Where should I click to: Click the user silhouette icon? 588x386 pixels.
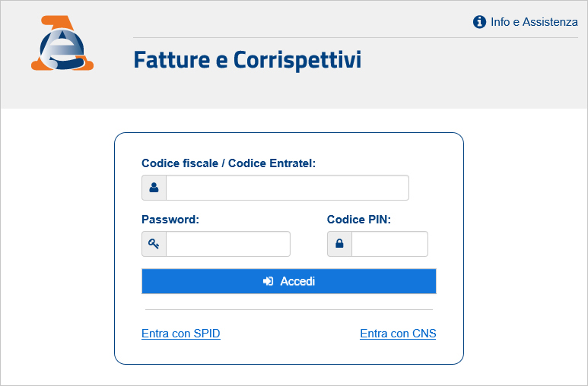[154, 188]
